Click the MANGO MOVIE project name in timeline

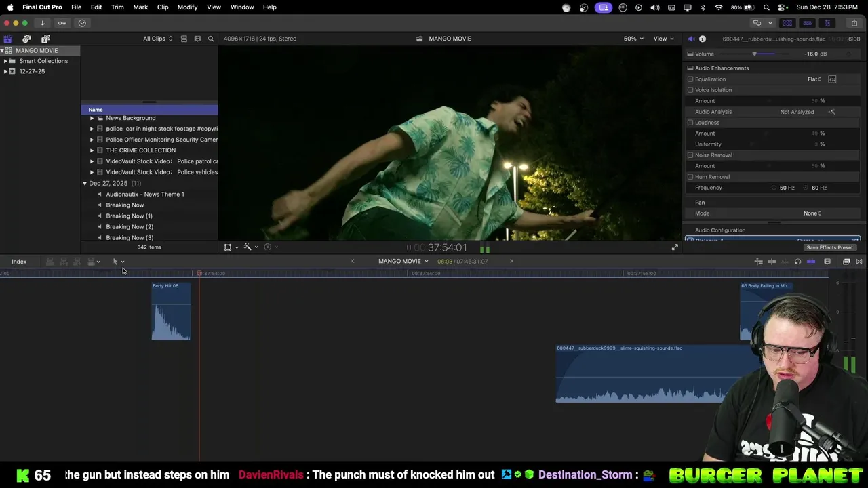(x=399, y=262)
